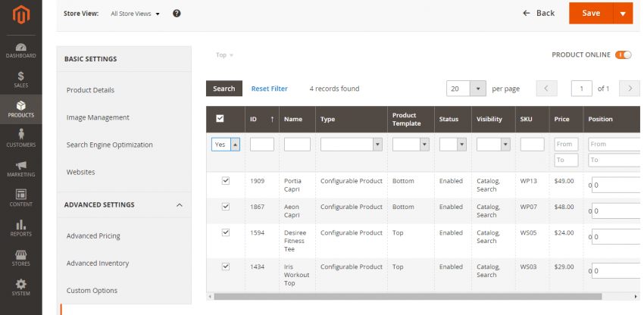Open the Save button dropdown arrow

coord(623,14)
